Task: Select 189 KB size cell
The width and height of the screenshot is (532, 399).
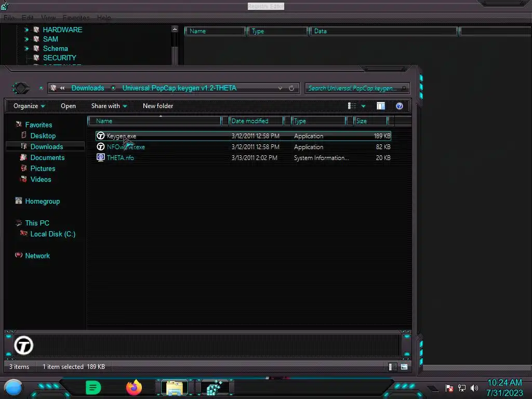Action: coord(382,136)
